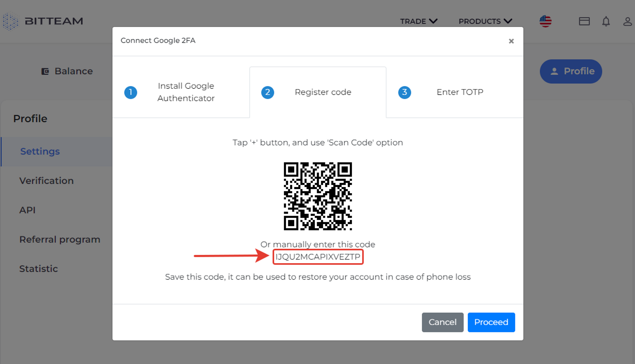Click the Profile sidebar heading

(30, 119)
